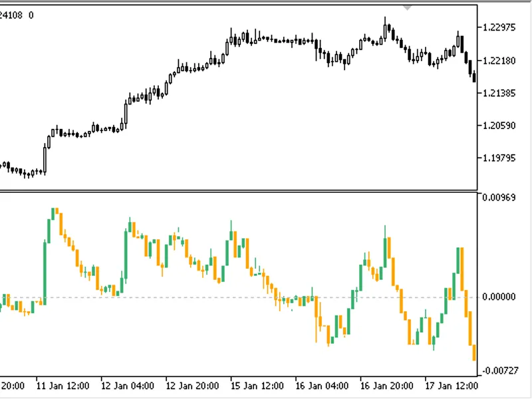This screenshot has height=399, width=532.
Task: Click the final orange bar of the indicator
Action: 474,353
